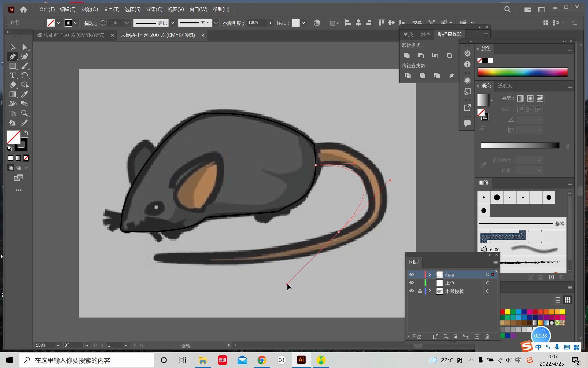Image resolution: width=588 pixels, height=368 pixels.
Task: Select the Selection tool arrow
Action: point(12,47)
